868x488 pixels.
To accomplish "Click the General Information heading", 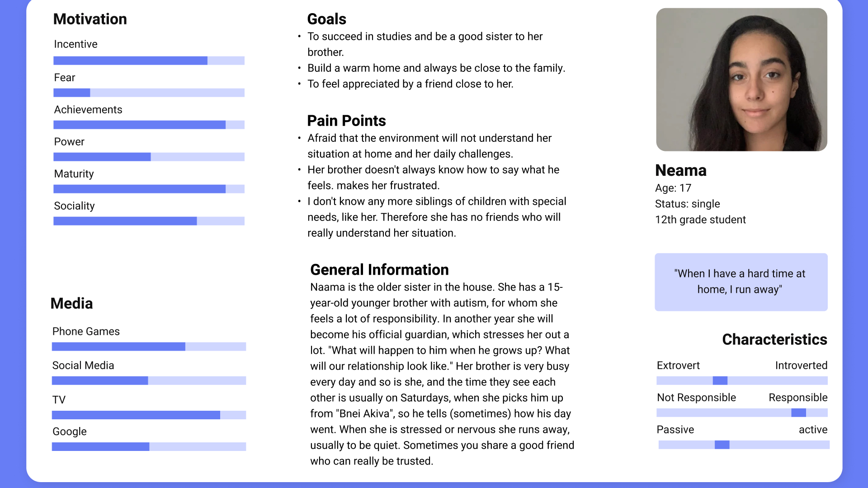I will coord(380,270).
